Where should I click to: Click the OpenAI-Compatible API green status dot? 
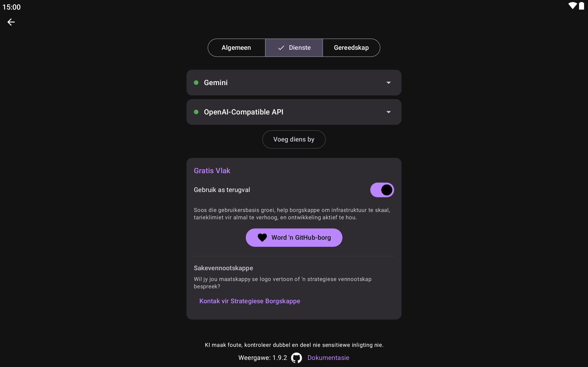coord(196,112)
